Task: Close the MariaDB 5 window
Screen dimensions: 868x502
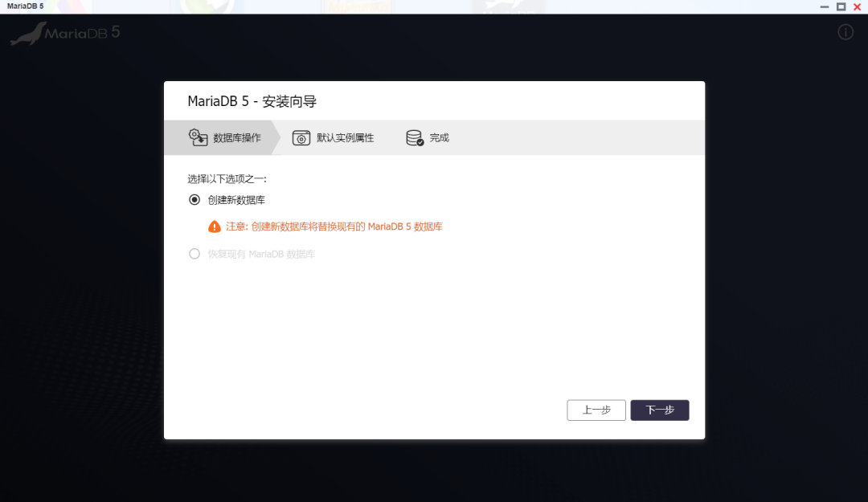Action: pyautogui.click(x=857, y=6)
